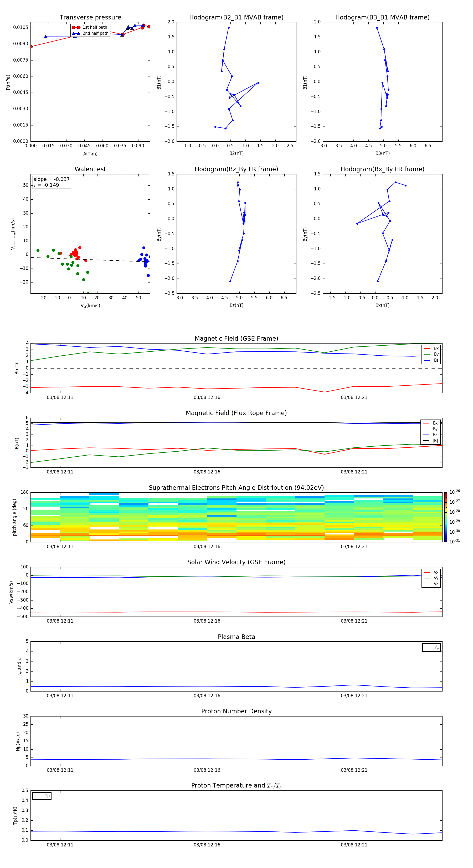Click 'A(T·m)' x-axis label
Screen dimensions: 473x868
pyautogui.click(x=90, y=154)
